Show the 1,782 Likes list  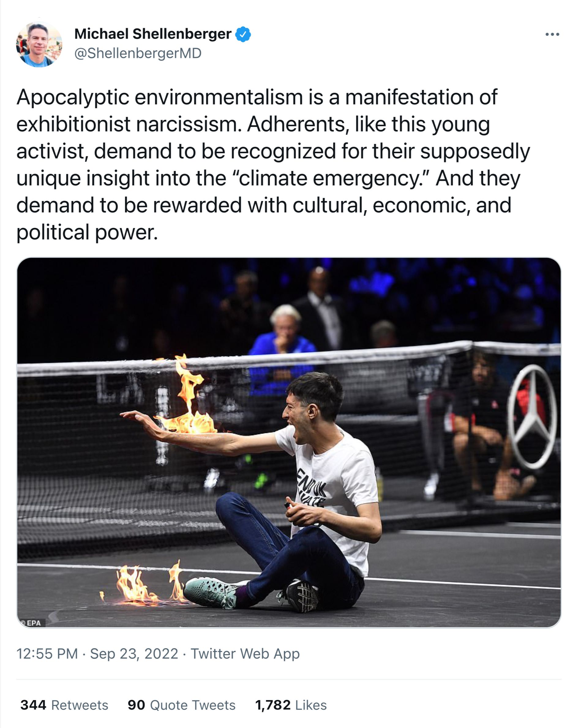coord(291,705)
